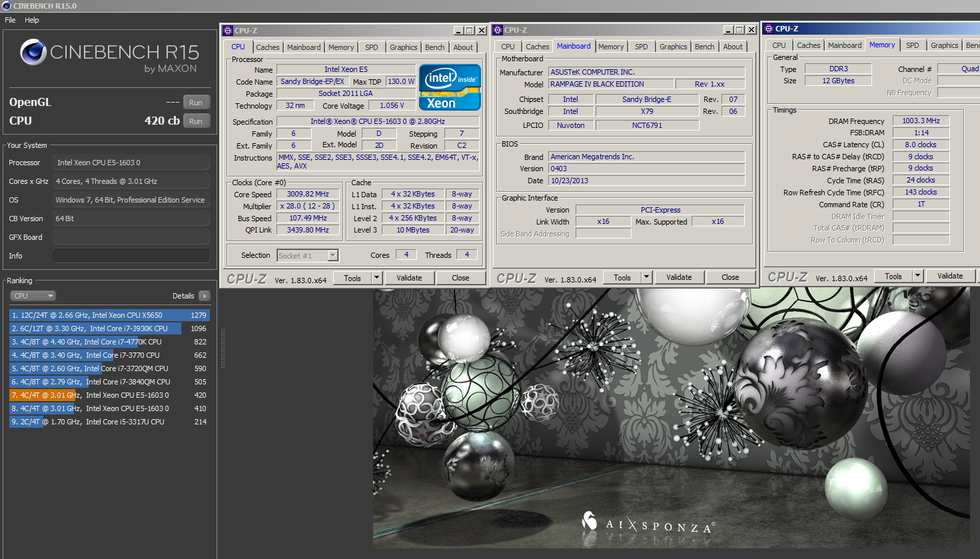Open Details arrow button in Ranking
The height and width of the screenshot is (559, 980).
(205, 296)
